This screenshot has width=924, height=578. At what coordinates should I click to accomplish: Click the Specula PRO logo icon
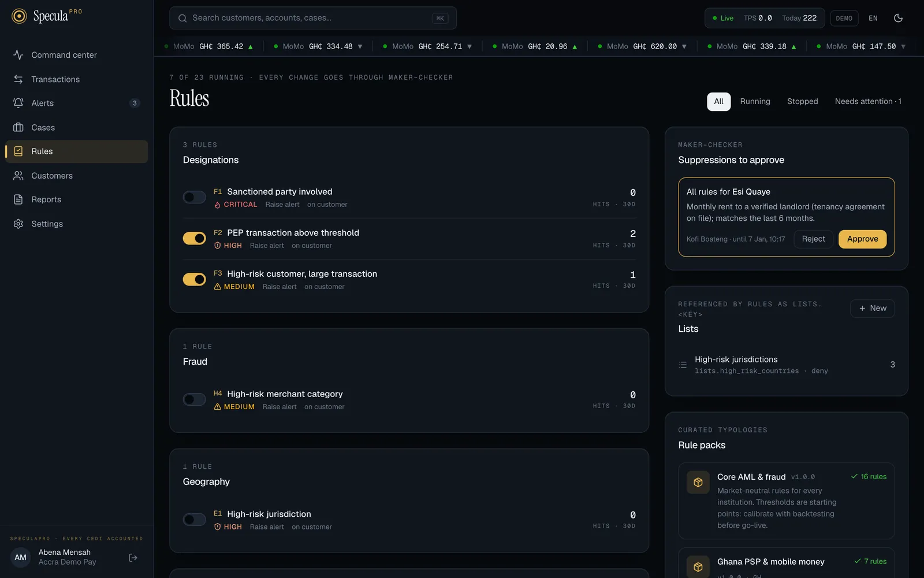click(x=19, y=16)
